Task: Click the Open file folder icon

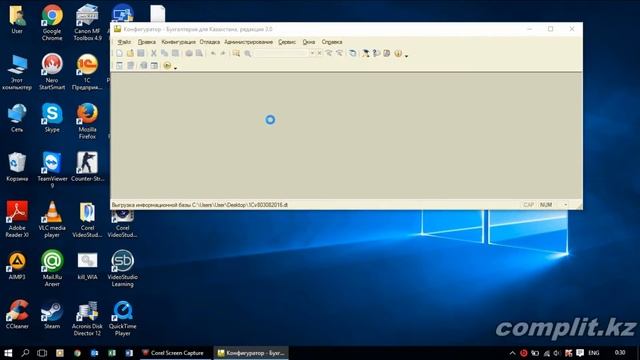Action: pos(130,53)
